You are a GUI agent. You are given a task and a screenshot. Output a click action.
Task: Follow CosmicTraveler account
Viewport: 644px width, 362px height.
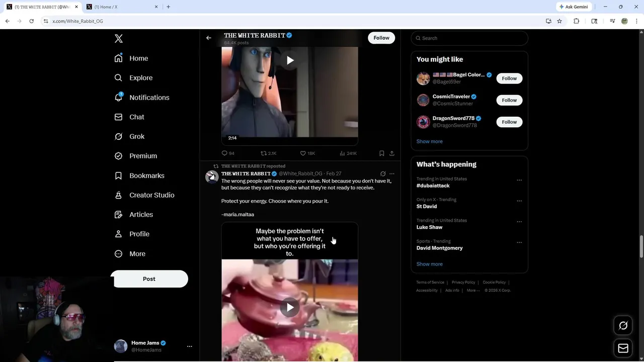509,100
